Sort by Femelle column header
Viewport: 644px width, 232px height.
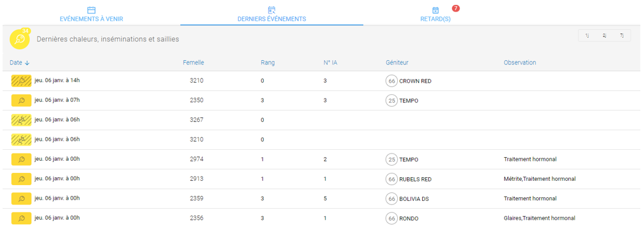click(x=194, y=63)
